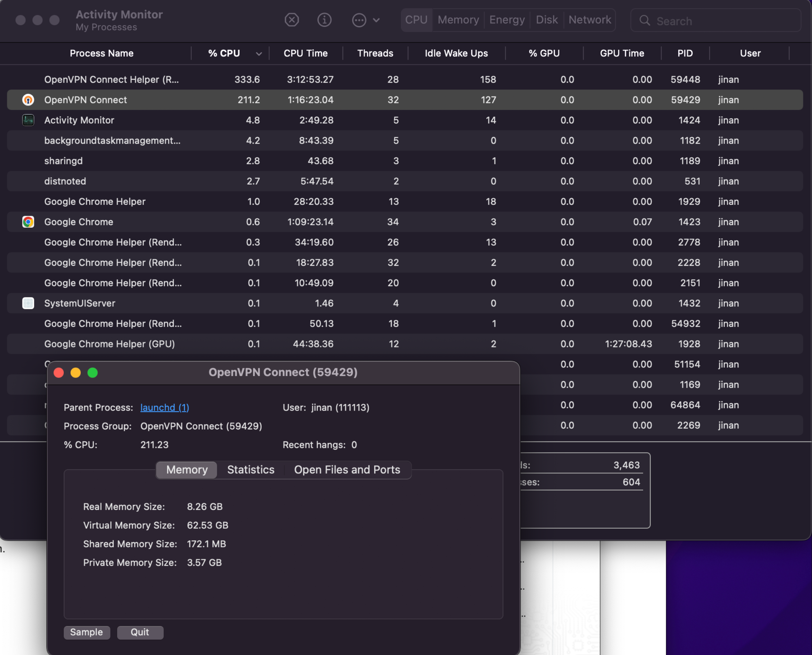Click the Activity Monitor row icon
Screen dimensions: 812x655
click(x=28, y=120)
